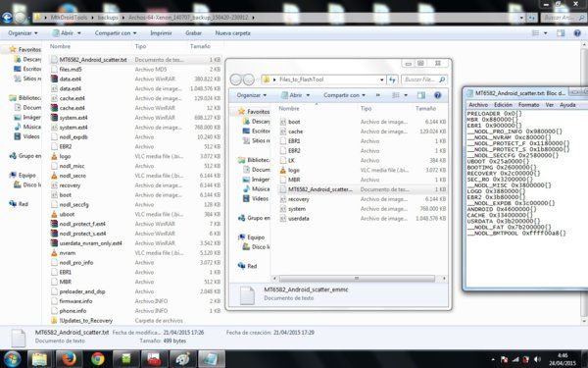The height and width of the screenshot is (368, 588).
Task: Open view options dropdown in main Explorer
Action: click(545, 33)
